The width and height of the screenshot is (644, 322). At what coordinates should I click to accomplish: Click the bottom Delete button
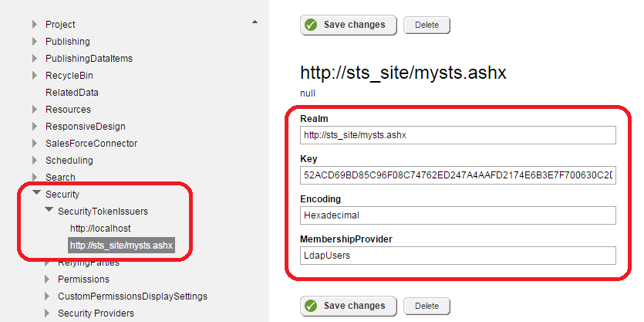(427, 306)
